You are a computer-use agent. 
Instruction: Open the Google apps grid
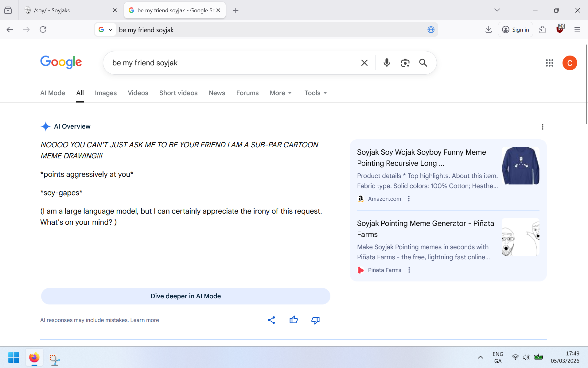click(549, 63)
